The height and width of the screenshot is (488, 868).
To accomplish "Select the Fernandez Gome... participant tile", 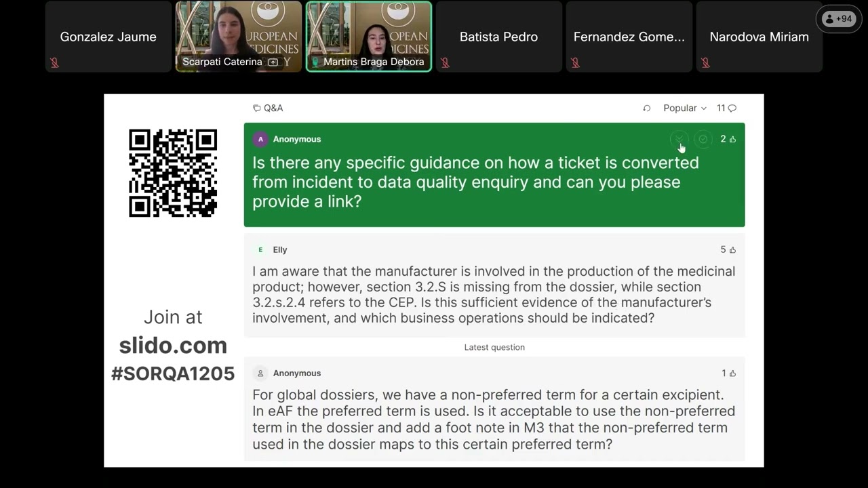I will (x=629, y=37).
